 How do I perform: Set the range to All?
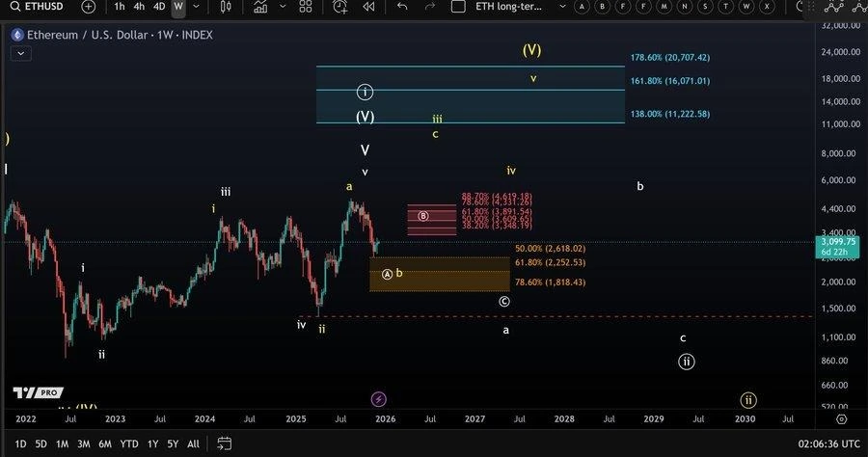pyautogui.click(x=193, y=444)
